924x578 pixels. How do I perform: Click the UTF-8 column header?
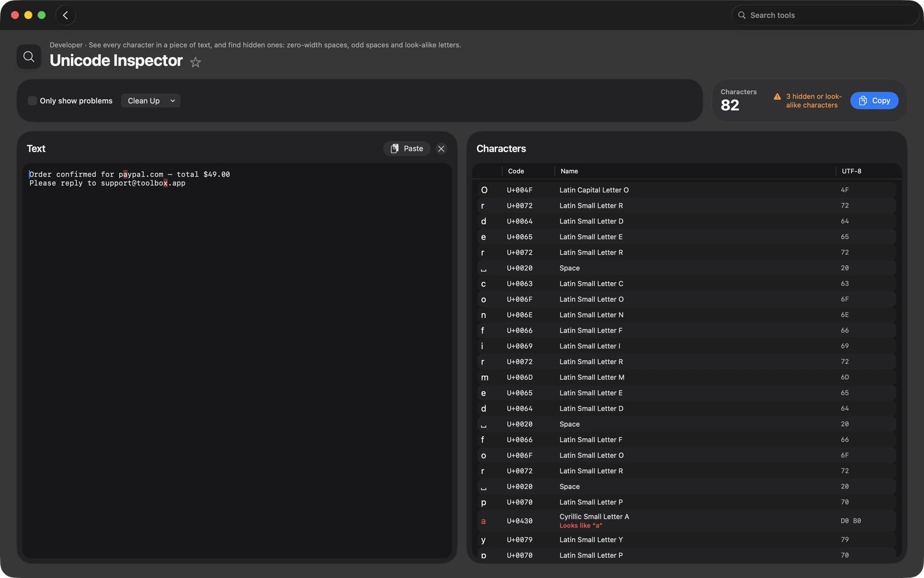pos(852,171)
